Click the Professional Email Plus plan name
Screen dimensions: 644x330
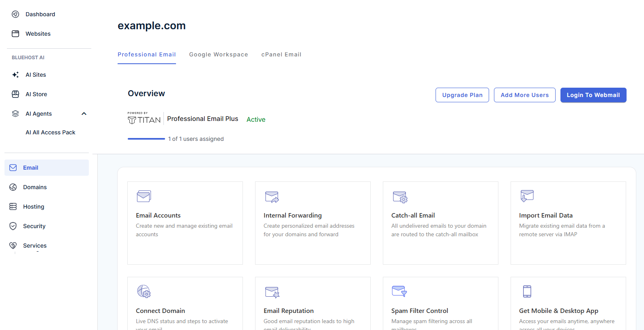pos(203,119)
